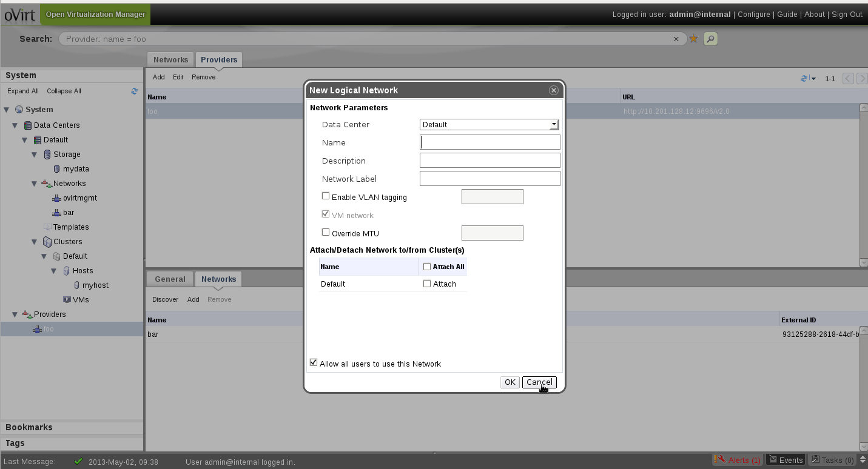The image size is (868, 469).
Task: Click the search magnifier button
Action: tap(710, 39)
